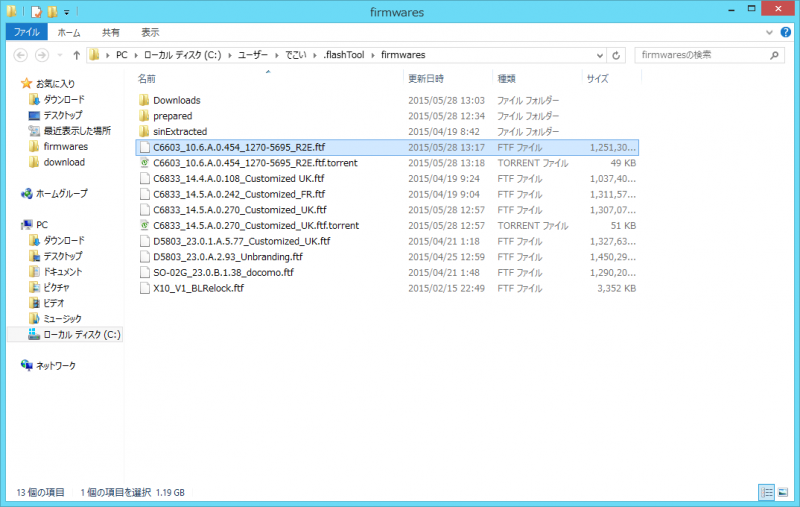Image resolution: width=800 pixels, height=507 pixels.
Task: Select ローカル ディスク (C:) in navigation pane
Action: click(82, 335)
